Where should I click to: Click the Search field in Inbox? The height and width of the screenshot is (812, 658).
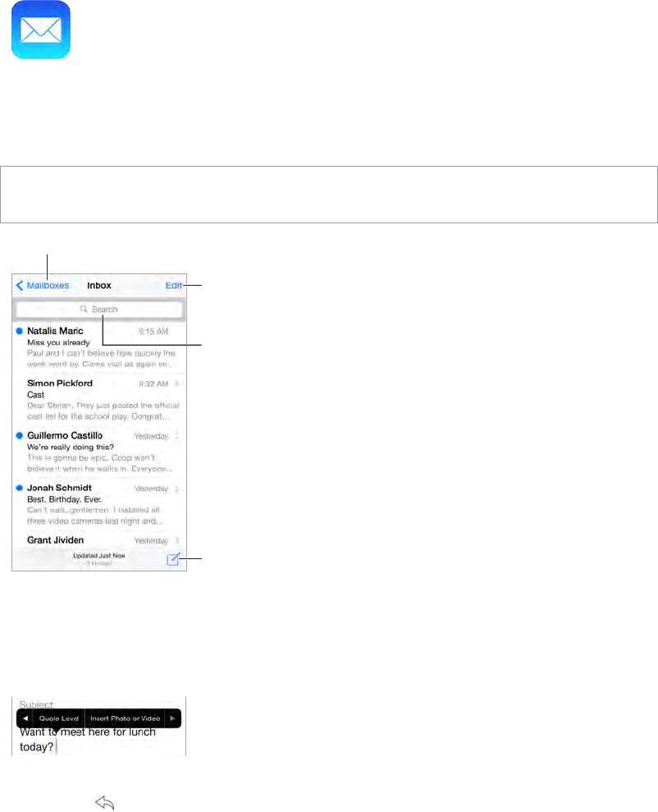[x=99, y=310]
